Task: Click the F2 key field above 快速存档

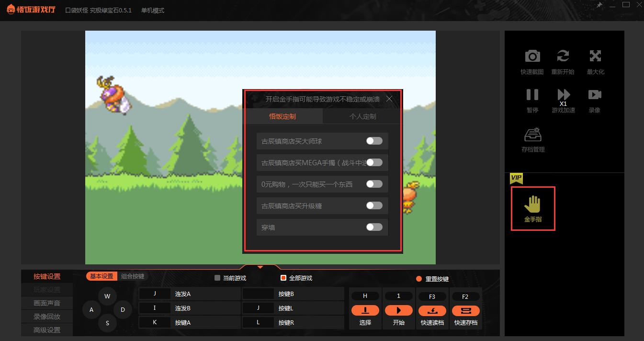Action: click(465, 296)
